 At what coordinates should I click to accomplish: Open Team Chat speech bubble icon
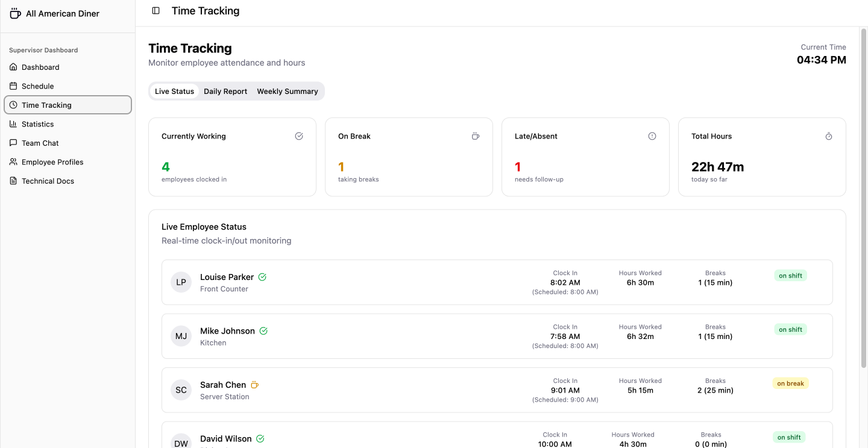[13, 143]
